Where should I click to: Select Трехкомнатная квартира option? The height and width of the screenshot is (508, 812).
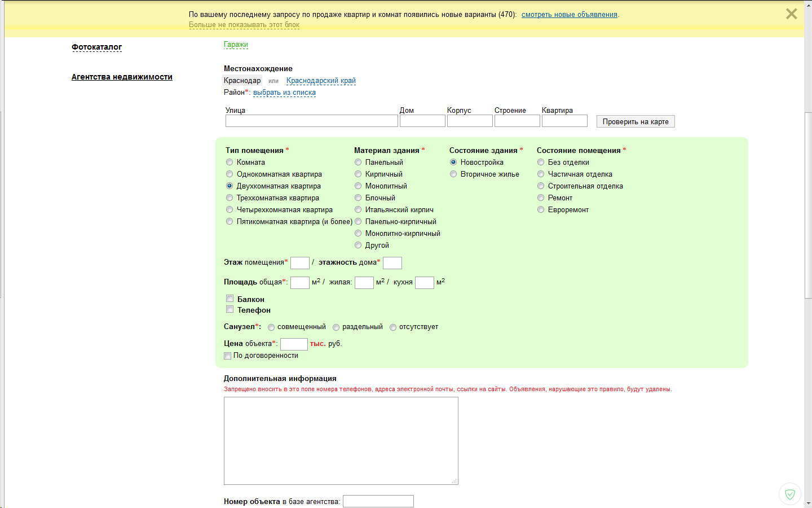coord(230,198)
